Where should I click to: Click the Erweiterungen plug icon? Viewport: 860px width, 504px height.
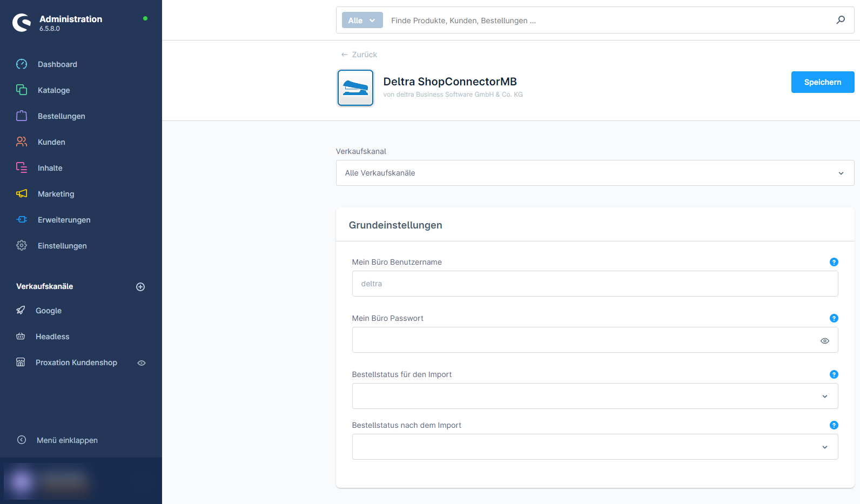(x=22, y=219)
